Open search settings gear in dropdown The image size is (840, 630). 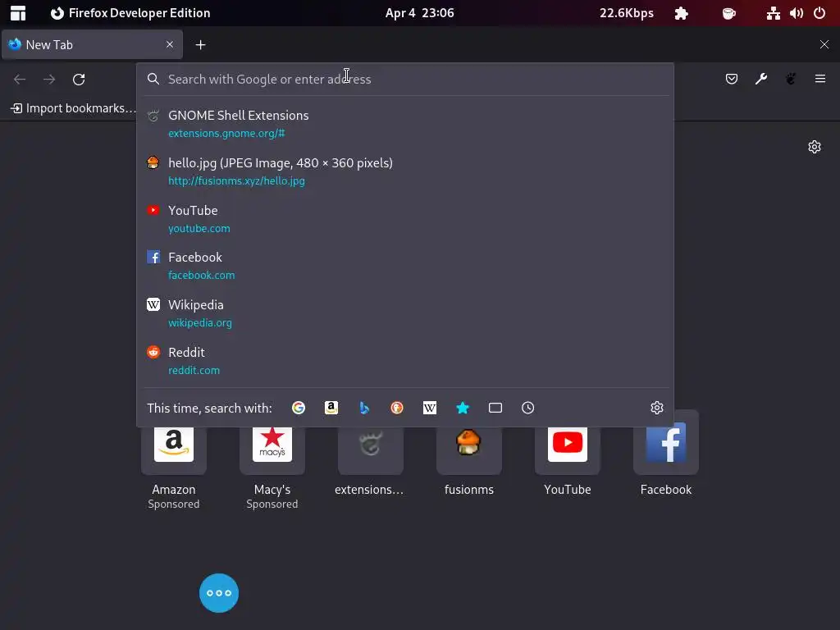tap(657, 409)
